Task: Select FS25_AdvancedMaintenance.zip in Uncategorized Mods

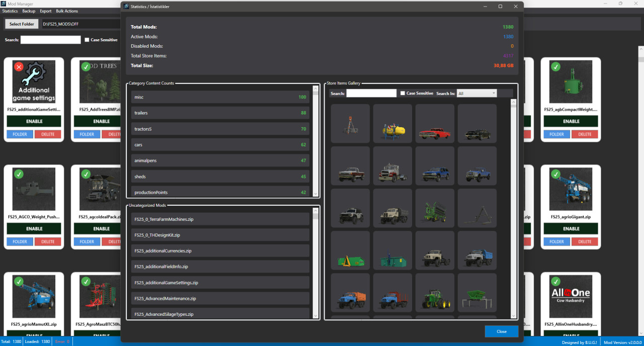Action: [x=220, y=299]
